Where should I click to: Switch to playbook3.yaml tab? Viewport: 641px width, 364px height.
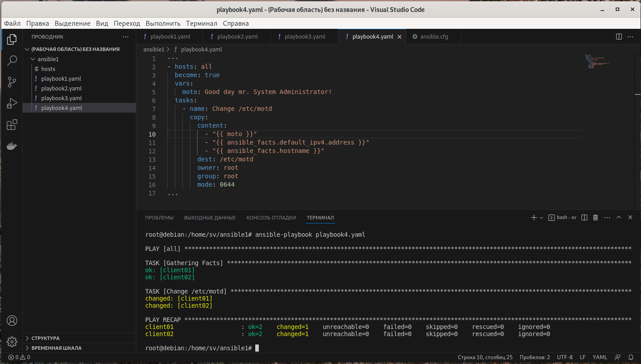pyautogui.click(x=305, y=37)
